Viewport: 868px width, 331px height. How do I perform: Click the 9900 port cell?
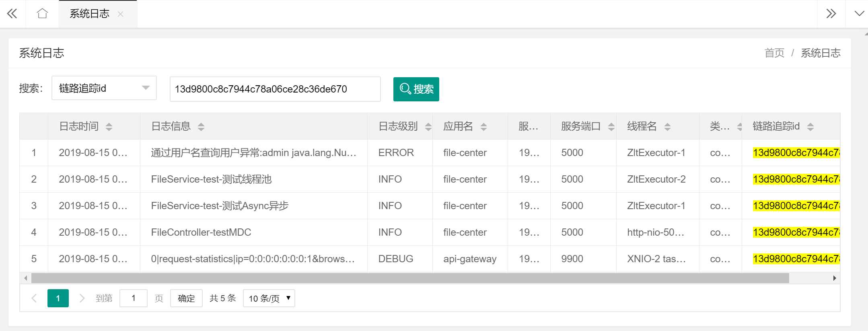[583, 259]
